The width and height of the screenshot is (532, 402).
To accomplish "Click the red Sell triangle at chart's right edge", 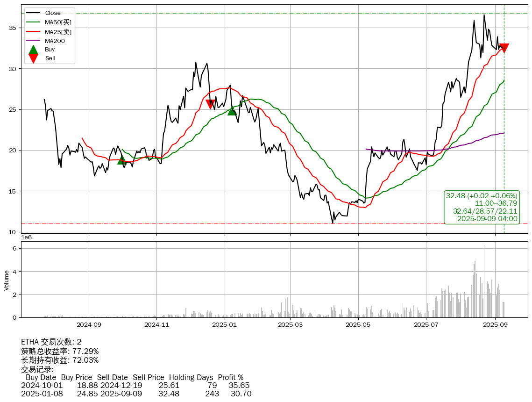I will pos(504,48).
